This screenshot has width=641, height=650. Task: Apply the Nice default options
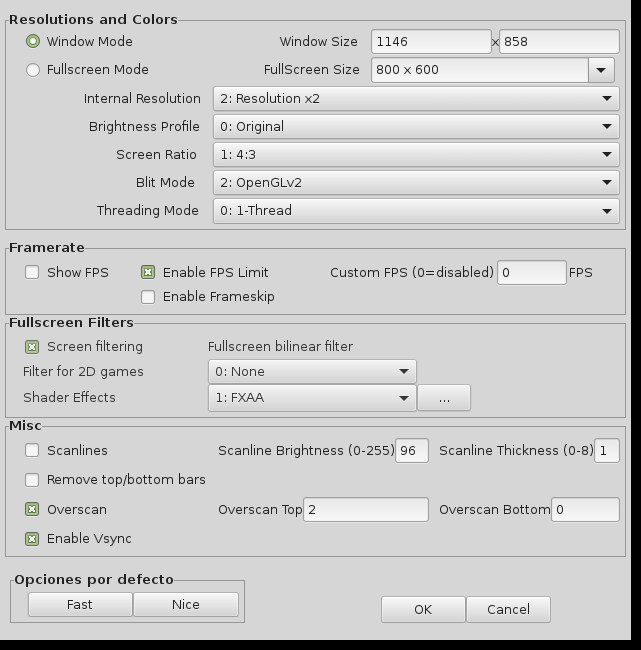pos(186,604)
